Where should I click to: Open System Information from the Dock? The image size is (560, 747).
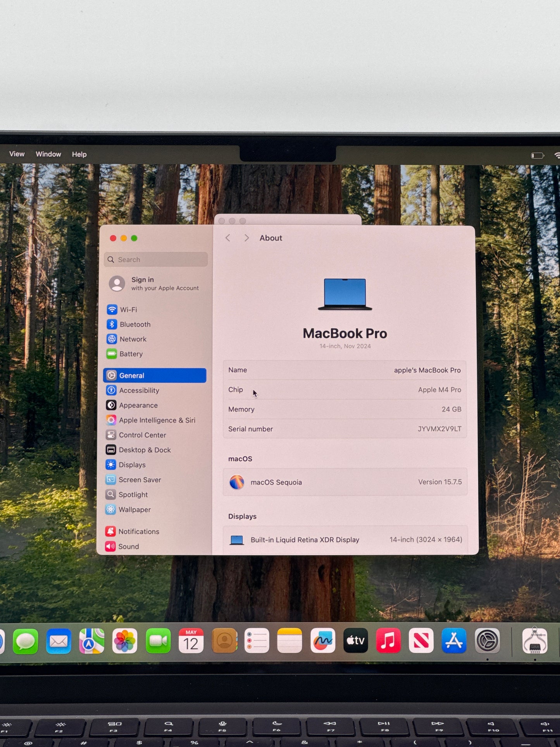(x=535, y=641)
